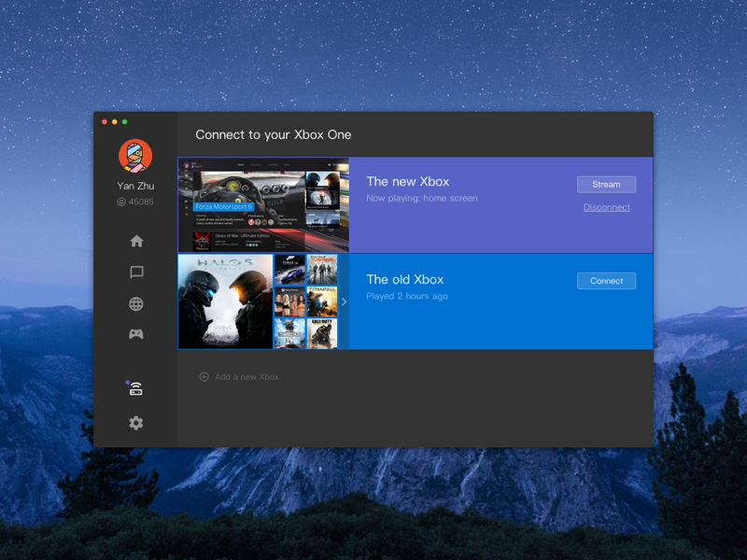747x560 pixels.
Task: Open the Messages chat bubble icon
Action: point(136,273)
